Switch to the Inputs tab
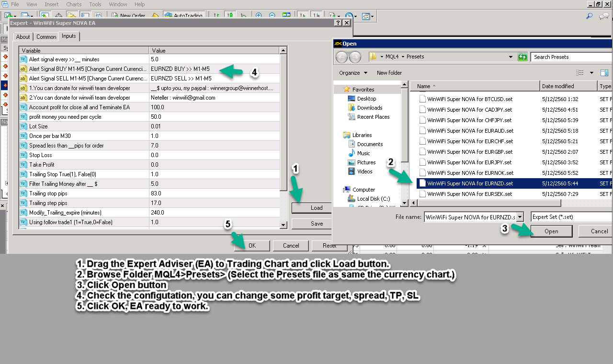 pyautogui.click(x=69, y=36)
